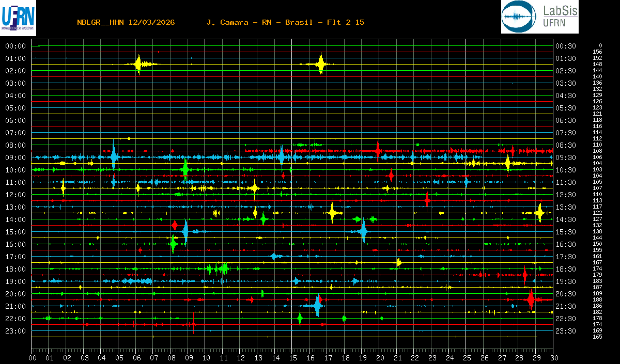Click the 13:30 label on right axis
Image resolution: width=620 pixels, height=364 pixels.
point(565,207)
